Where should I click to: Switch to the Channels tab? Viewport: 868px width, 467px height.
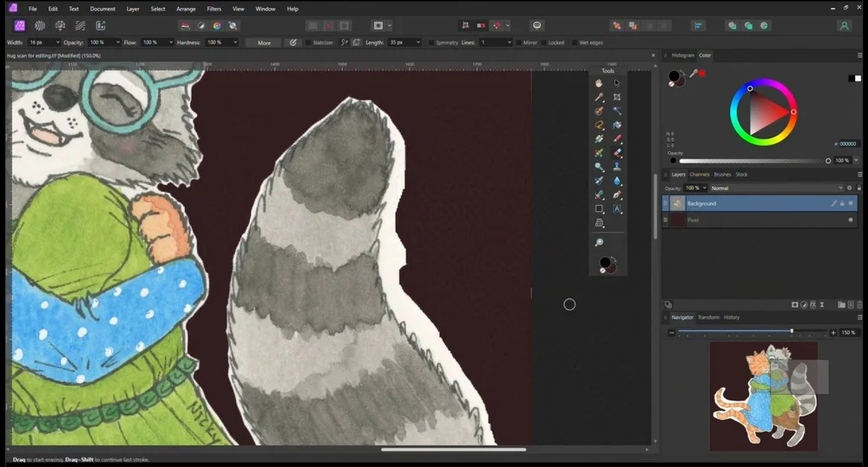(x=699, y=174)
